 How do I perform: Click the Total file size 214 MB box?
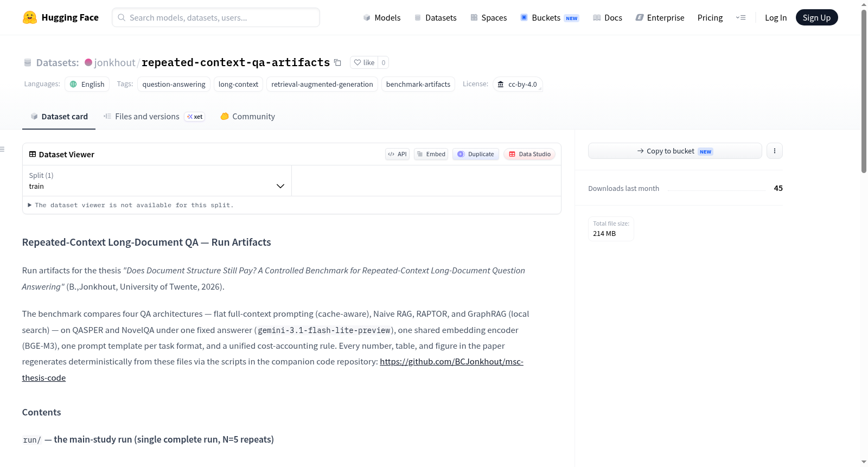click(611, 229)
